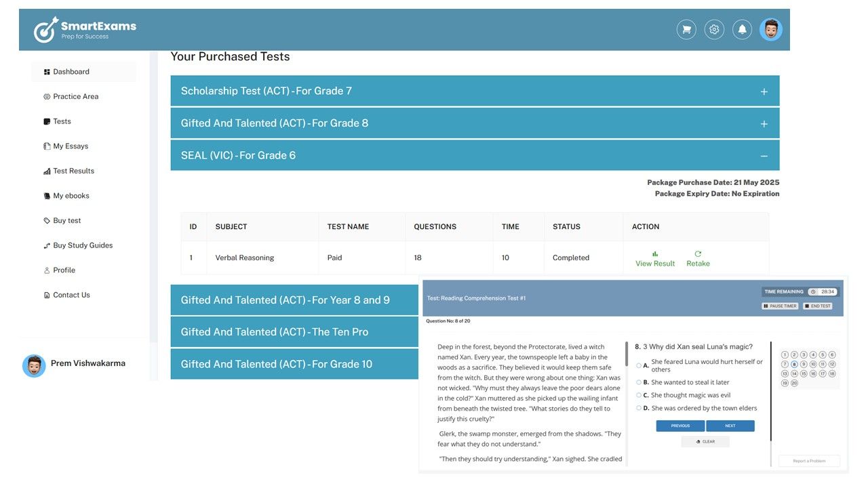Click the Next question button

click(x=730, y=426)
